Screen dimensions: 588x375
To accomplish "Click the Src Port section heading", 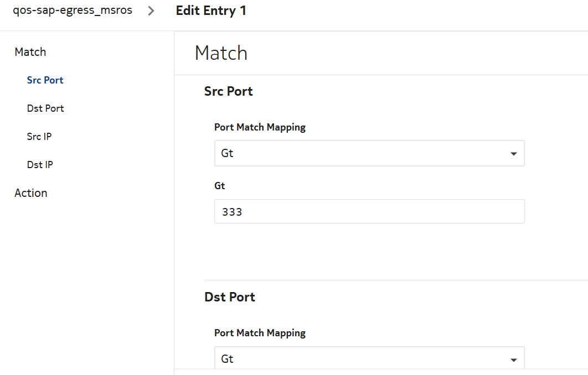I will (228, 91).
